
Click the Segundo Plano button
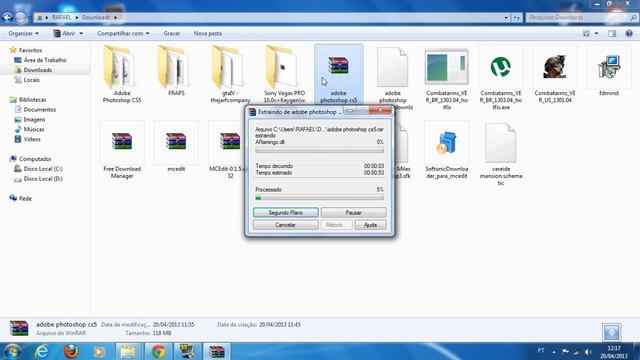[285, 213]
